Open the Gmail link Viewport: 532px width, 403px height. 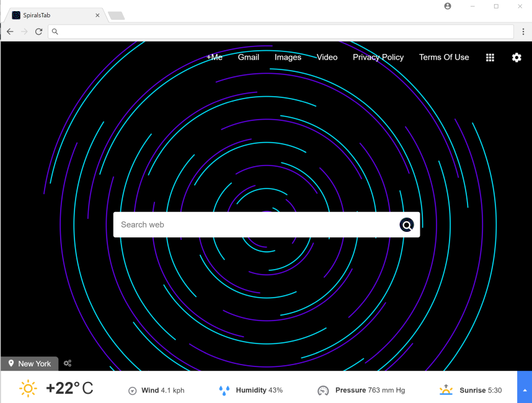point(249,57)
